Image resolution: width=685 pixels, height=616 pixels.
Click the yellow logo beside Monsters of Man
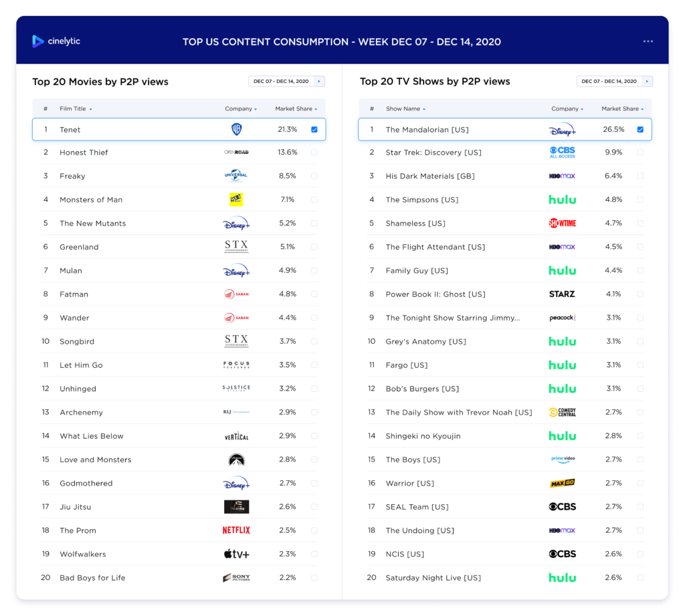point(236,199)
